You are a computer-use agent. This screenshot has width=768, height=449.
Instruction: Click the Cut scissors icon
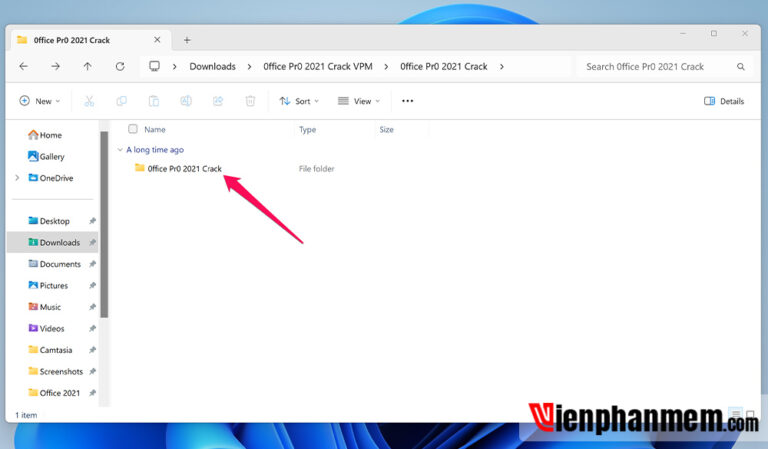coord(89,101)
